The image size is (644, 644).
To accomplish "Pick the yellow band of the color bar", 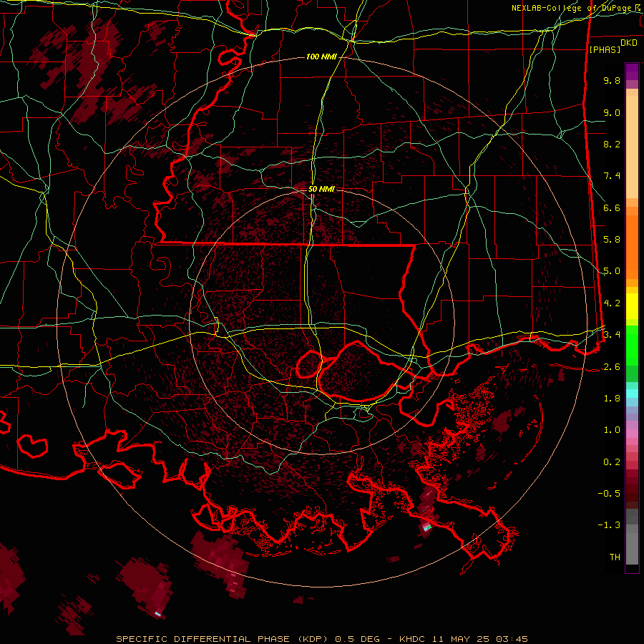I will (632, 306).
